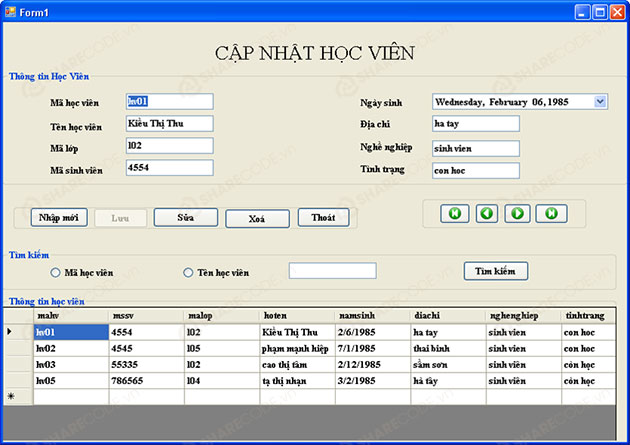Image resolution: width=630 pixels, height=445 pixels.
Task: Select row header of the hv03 record
Action: (x=17, y=364)
